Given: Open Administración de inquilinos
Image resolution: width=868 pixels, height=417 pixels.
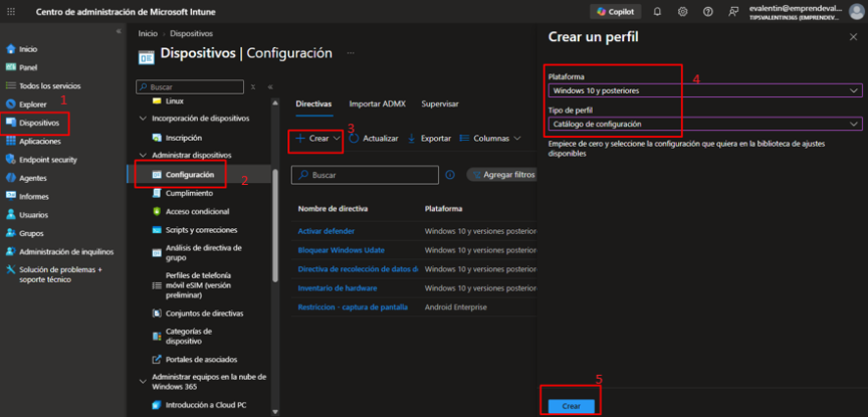Looking at the screenshot, I should (x=67, y=252).
